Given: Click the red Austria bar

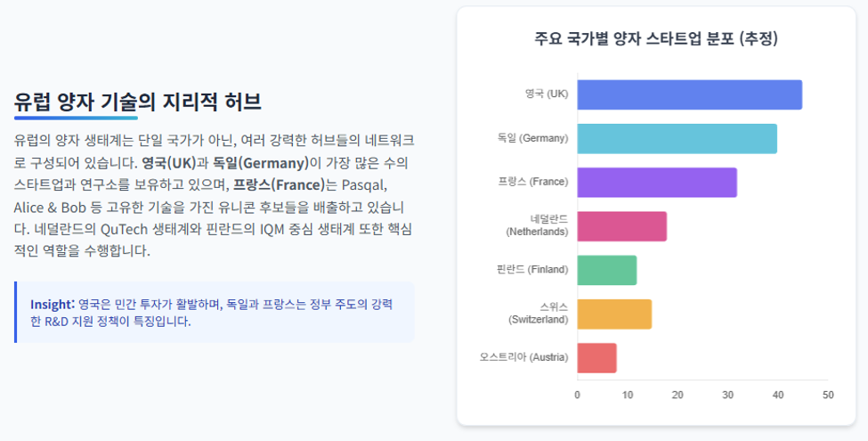Looking at the screenshot, I should 596,358.
